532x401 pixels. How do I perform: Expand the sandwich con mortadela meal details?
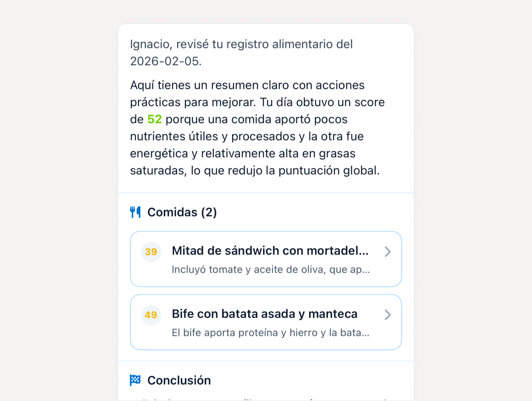point(265,259)
